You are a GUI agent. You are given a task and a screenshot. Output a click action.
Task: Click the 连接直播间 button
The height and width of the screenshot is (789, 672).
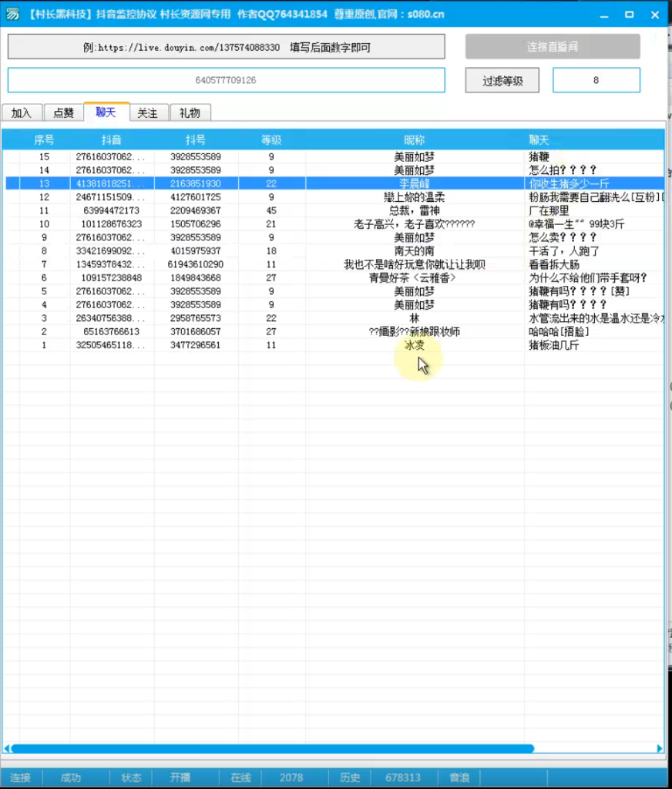[x=553, y=47]
